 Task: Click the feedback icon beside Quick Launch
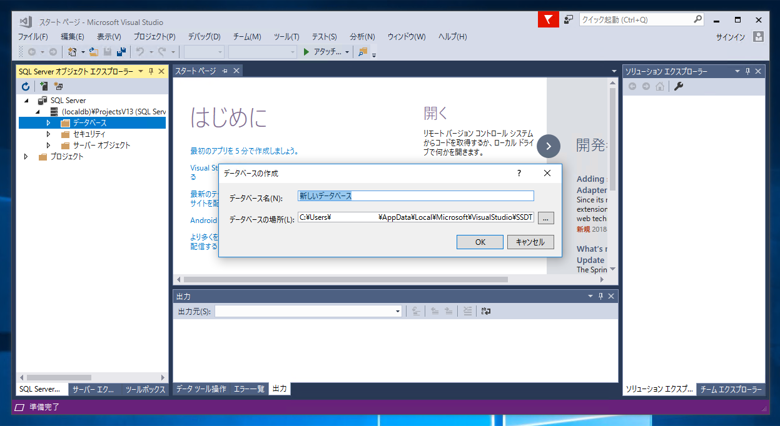pos(568,20)
